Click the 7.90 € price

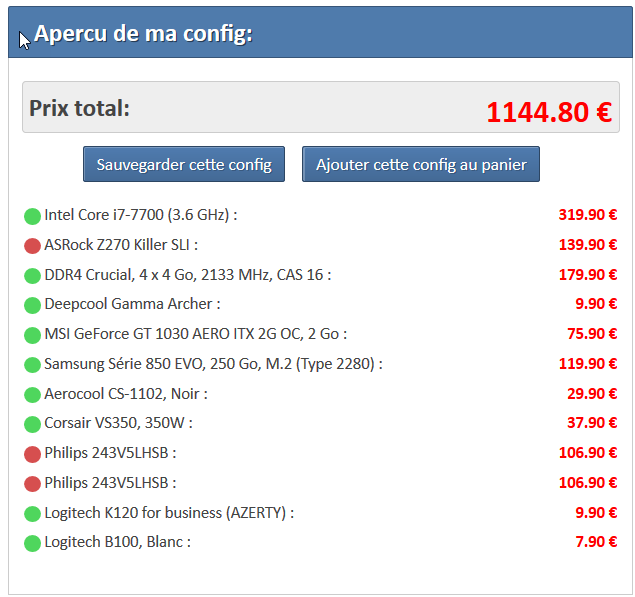[x=596, y=542]
